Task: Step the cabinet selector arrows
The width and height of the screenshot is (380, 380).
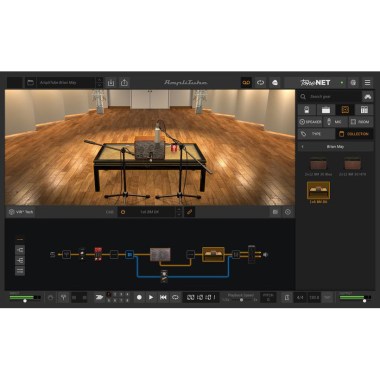Action: click(179, 212)
